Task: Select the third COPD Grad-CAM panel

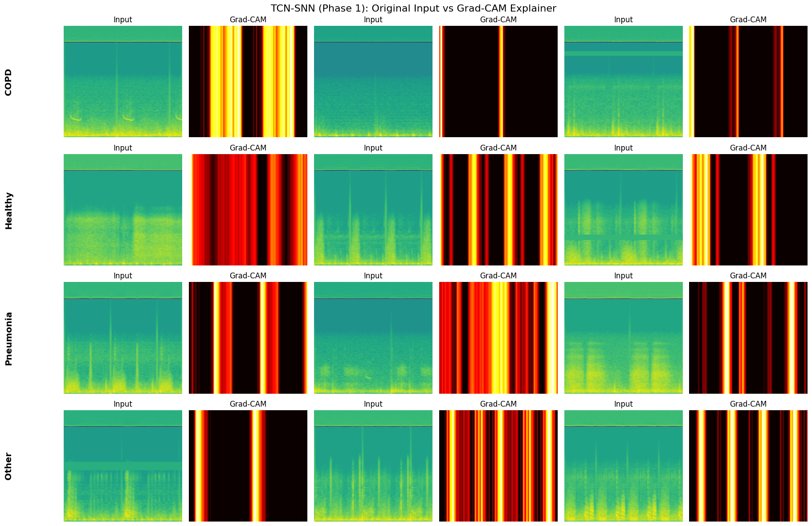Action: pos(748,80)
